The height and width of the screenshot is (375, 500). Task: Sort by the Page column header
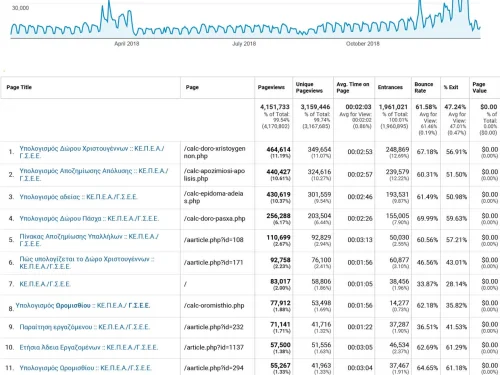coord(192,87)
